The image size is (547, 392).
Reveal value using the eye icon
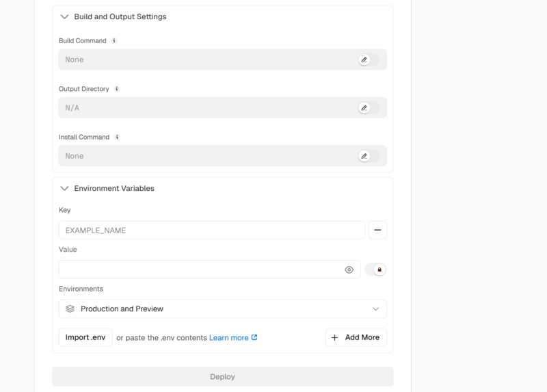(x=349, y=270)
